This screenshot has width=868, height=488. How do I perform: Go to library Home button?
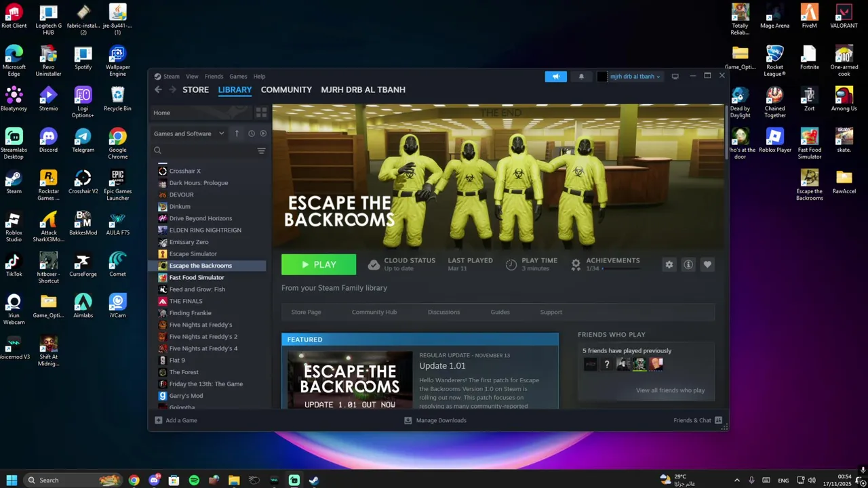(x=201, y=113)
